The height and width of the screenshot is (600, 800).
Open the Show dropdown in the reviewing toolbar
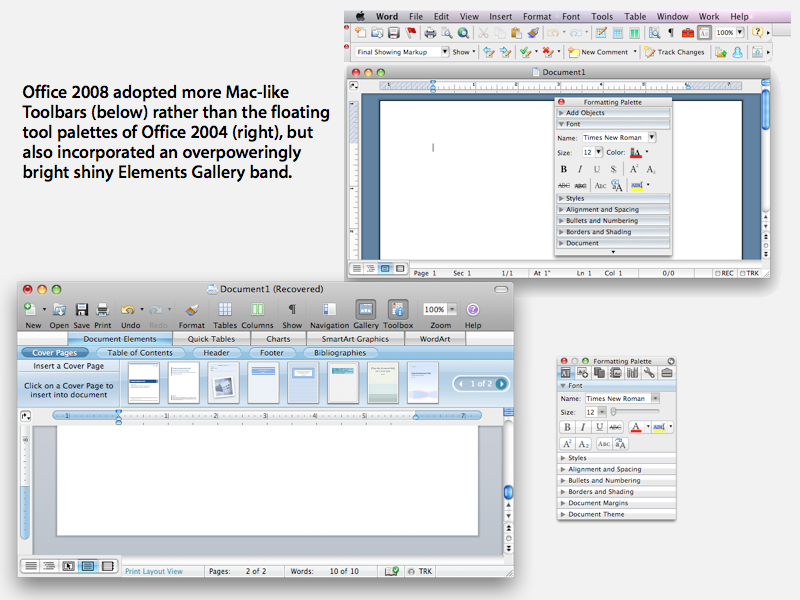tap(464, 52)
